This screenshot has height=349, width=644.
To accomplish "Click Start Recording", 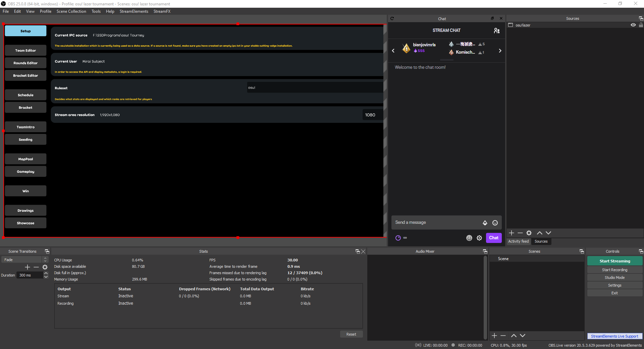I will click(x=615, y=270).
